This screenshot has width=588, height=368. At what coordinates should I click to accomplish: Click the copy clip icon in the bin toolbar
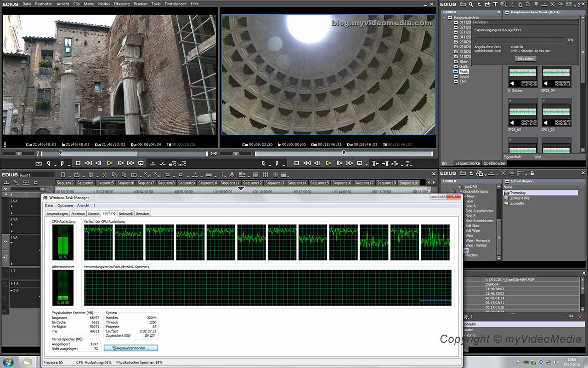(x=520, y=4)
